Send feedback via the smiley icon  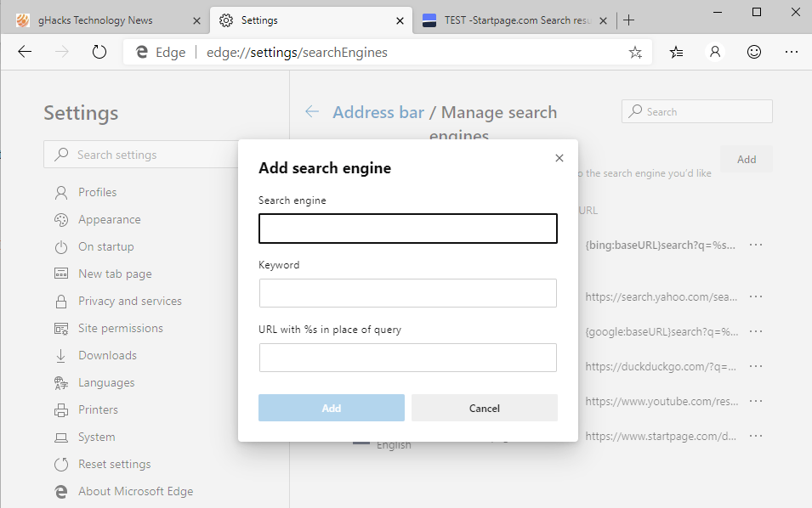coord(754,52)
